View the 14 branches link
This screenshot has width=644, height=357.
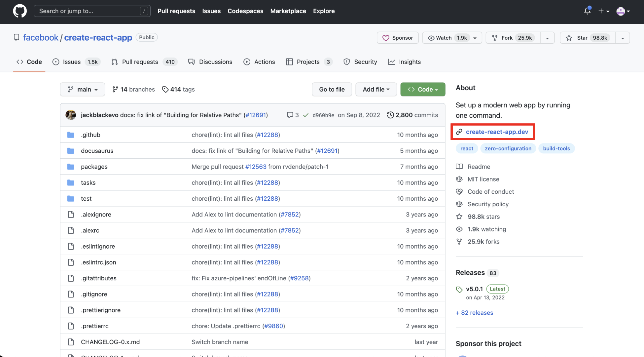[x=133, y=89]
